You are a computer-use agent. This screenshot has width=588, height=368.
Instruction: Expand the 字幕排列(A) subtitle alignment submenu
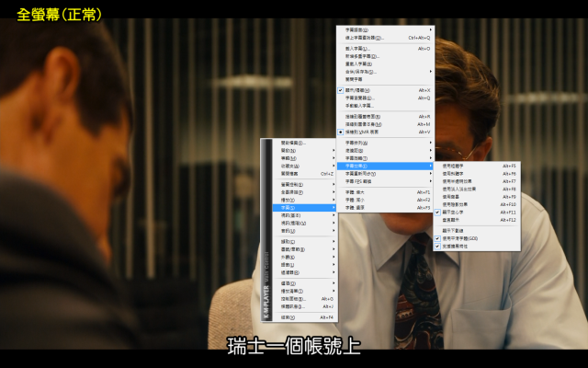(385, 144)
